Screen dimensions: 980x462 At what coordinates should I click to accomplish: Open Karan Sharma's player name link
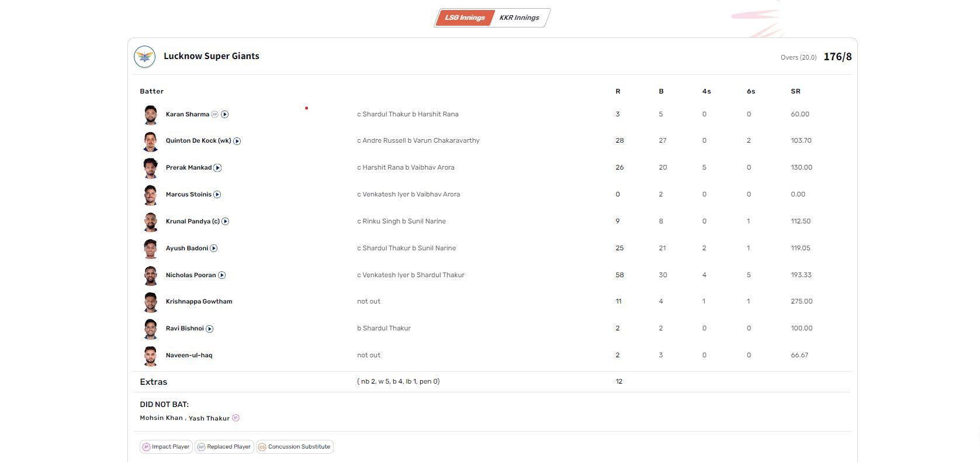pos(188,115)
